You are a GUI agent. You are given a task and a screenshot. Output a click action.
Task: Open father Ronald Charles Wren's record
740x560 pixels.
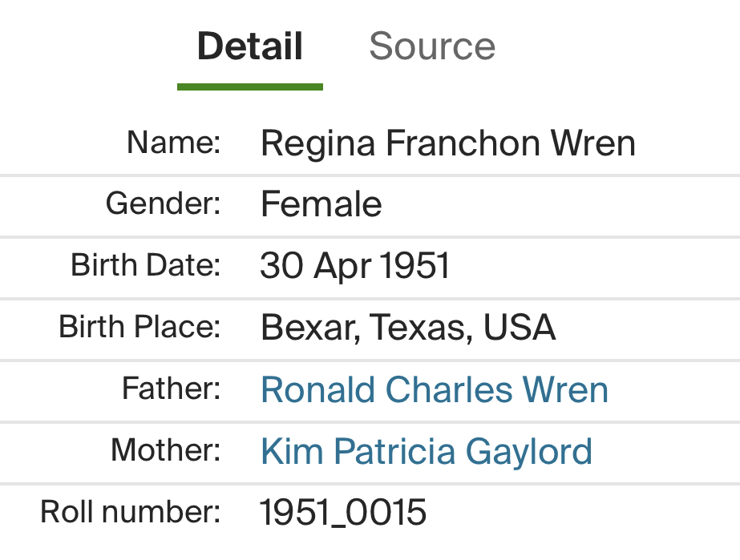coord(435,390)
